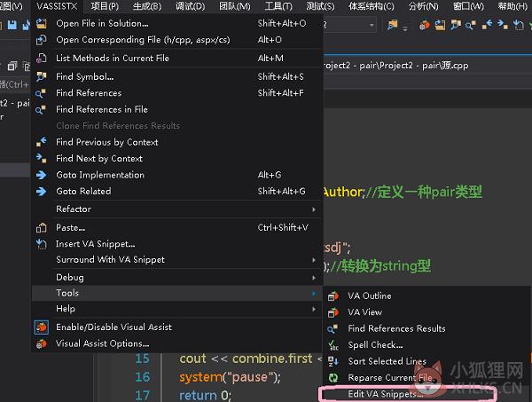
Task: Click toolbar Find References icon
Action: click(x=471, y=25)
